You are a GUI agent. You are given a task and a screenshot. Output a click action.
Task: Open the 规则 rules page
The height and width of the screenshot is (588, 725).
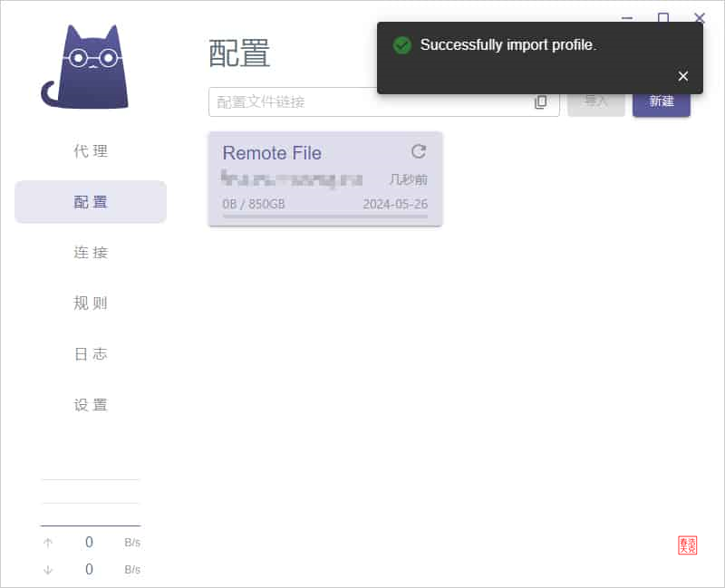(x=91, y=304)
